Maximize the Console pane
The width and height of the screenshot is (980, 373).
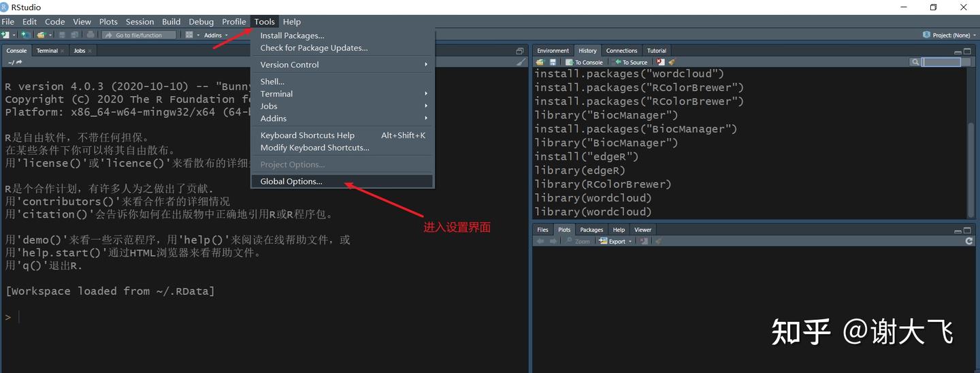click(x=520, y=51)
